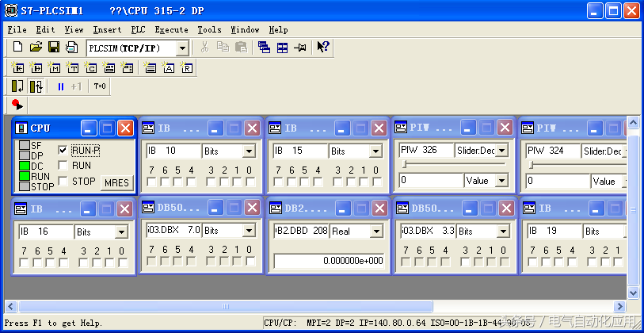
Task: Click the T=0 reset timers button
Action: click(x=100, y=86)
